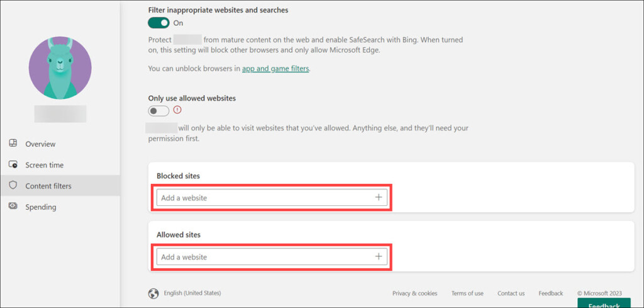This screenshot has height=308, width=644.
Task: Click the Contact us footer link
Action: click(x=511, y=294)
